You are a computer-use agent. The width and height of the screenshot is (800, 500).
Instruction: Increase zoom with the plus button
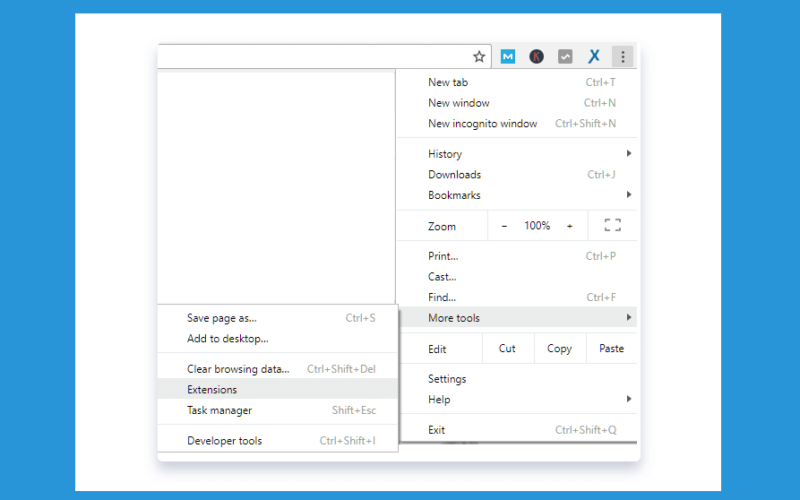point(569,226)
